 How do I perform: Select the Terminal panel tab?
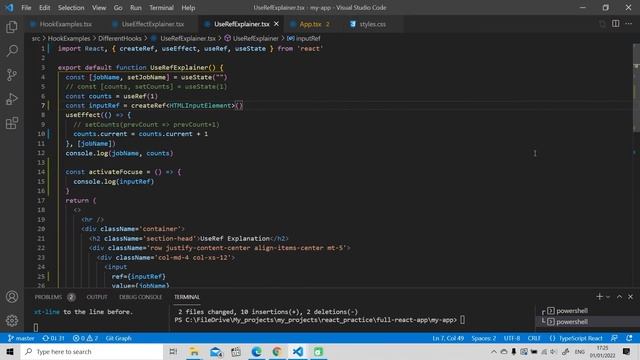[187, 297]
